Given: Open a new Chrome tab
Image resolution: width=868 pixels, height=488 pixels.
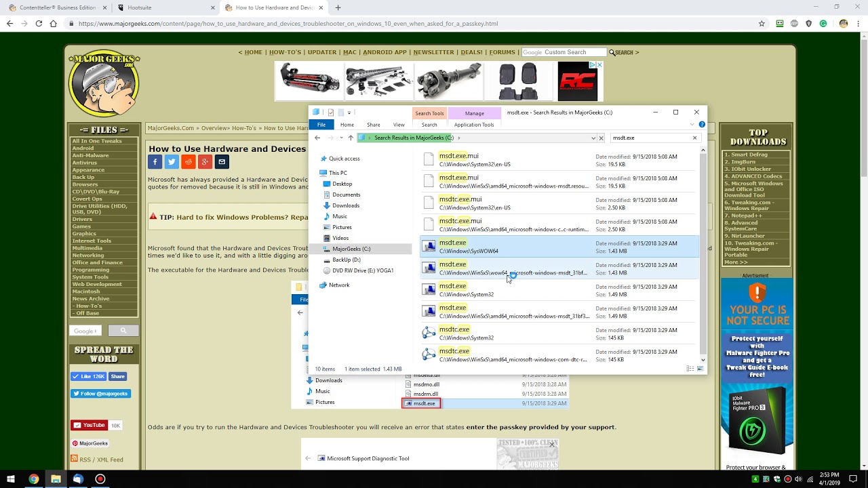Looking at the screenshot, I should click(338, 7).
